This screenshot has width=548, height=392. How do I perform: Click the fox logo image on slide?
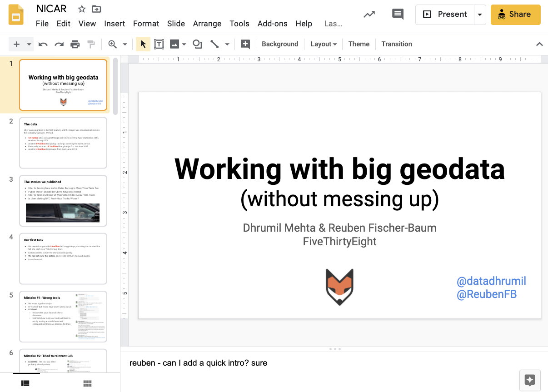click(x=339, y=287)
